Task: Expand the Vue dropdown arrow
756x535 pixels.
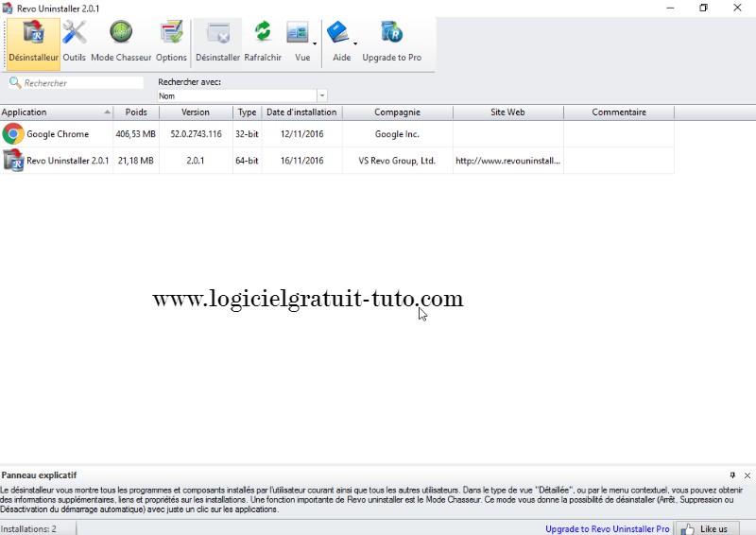Action: coord(315,43)
